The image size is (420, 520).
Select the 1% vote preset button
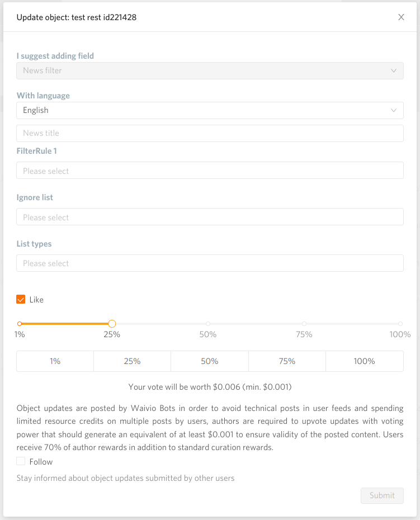[x=55, y=361]
